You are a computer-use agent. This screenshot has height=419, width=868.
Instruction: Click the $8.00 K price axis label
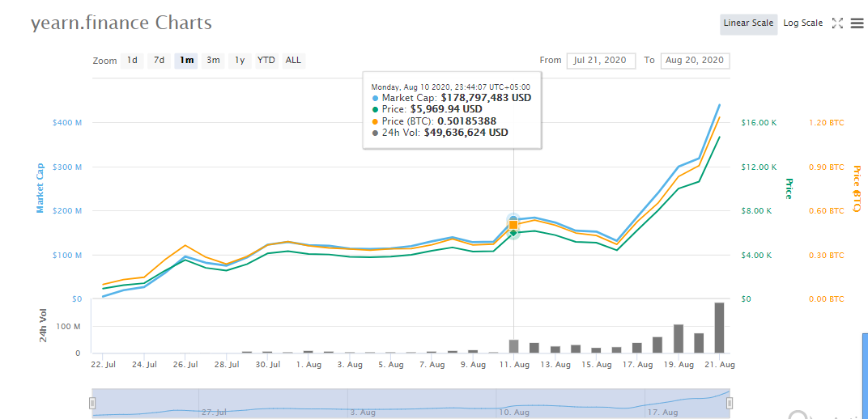click(x=757, y=211)
